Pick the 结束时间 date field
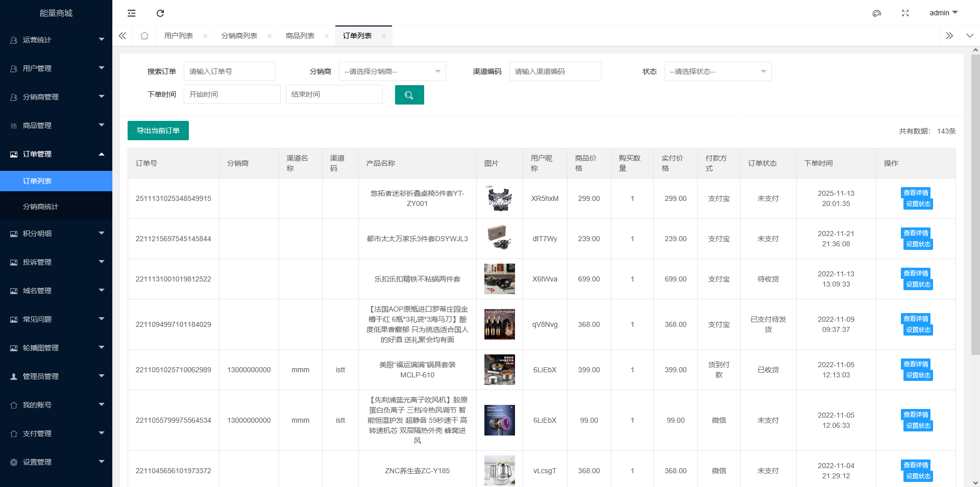 click(334, 94)
